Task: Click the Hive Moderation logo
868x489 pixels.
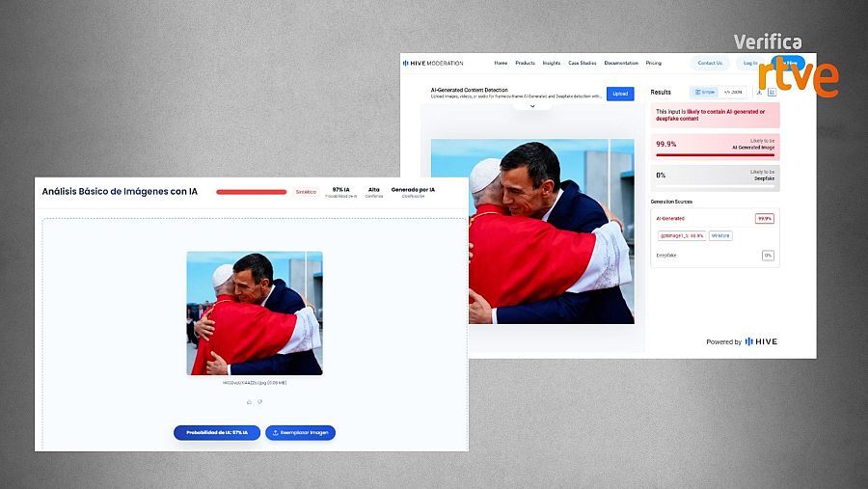Action: coord(433,63)
